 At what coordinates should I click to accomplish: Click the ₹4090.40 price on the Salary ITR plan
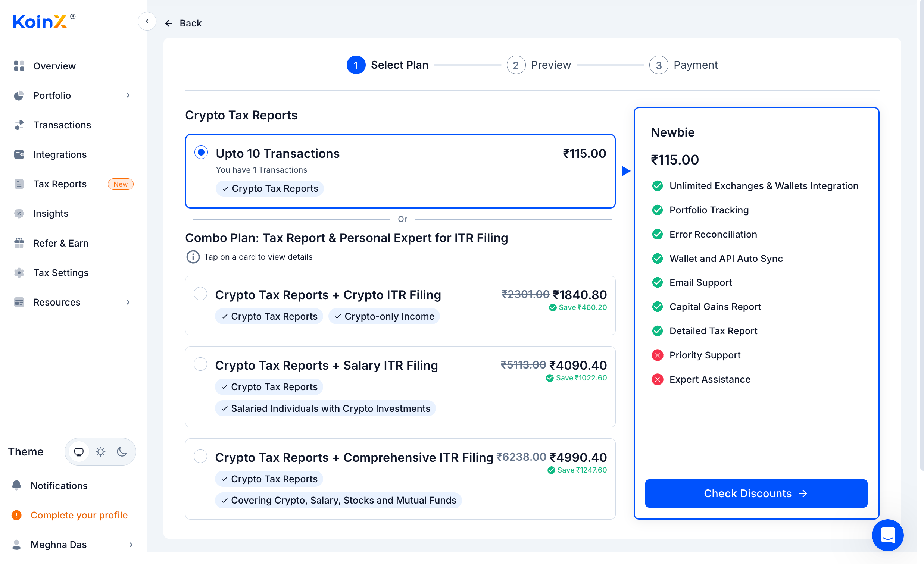578,365
